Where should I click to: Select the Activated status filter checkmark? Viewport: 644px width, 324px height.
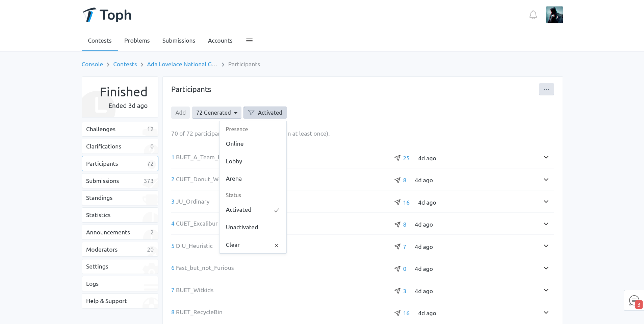pyautogui.click(x=276, y=210)
